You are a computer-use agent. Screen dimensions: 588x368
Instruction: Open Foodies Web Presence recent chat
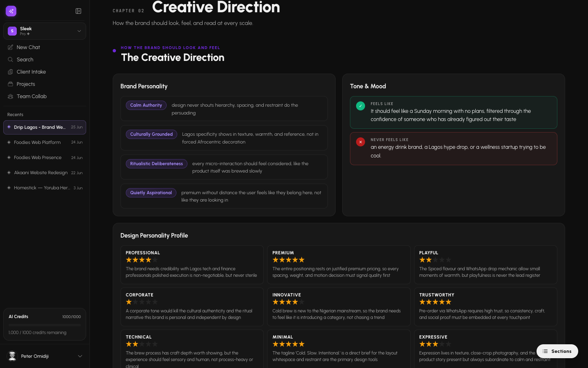[x=45, y=157]
